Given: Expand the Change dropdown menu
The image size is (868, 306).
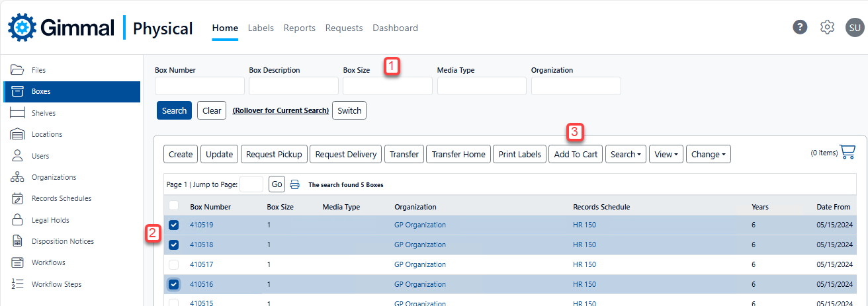Looking at the screenshot, I should click(708, 154).
